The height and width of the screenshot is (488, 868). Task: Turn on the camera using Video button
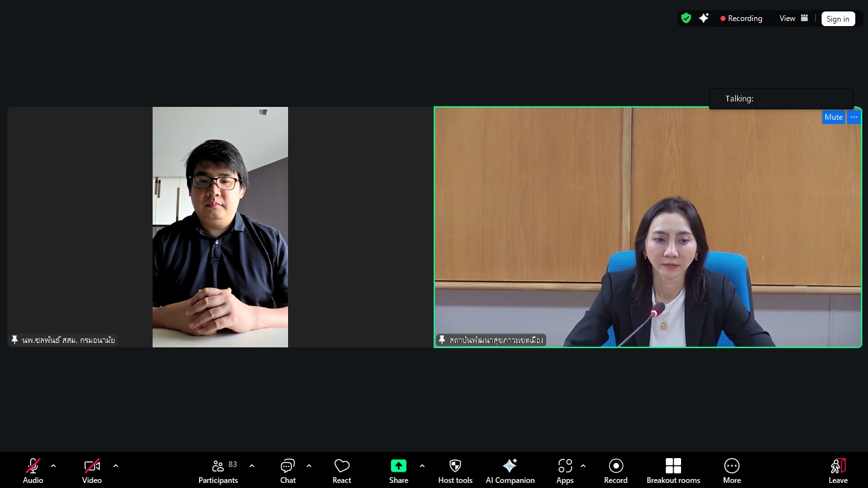[92, 471]
